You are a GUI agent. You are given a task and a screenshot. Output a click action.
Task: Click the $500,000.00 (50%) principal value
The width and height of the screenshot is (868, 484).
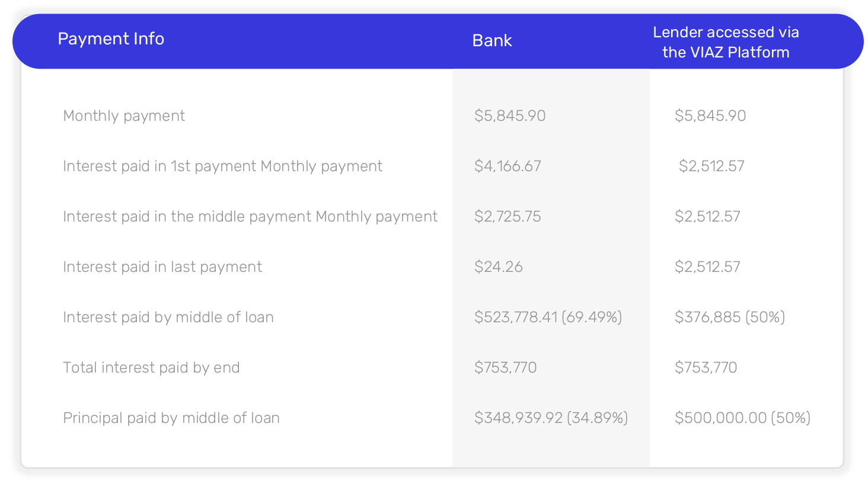point(742,418)
